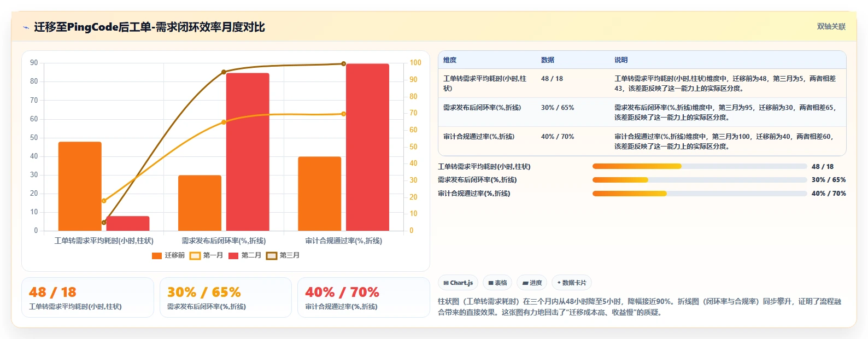Click the 说明 text mentioning 两者相差43
The height and width of the screenshot is (339, 868).
click(725, 84)
